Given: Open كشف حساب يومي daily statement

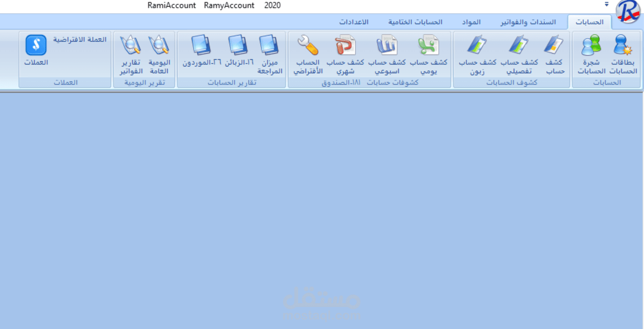Looking at the screenshot, I should 429,55.
